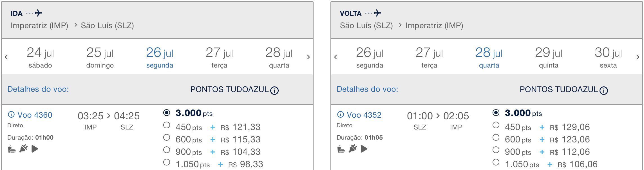Select 450 pts + R$ 121,33 option

pyautogui.click(x=167, y=125)
